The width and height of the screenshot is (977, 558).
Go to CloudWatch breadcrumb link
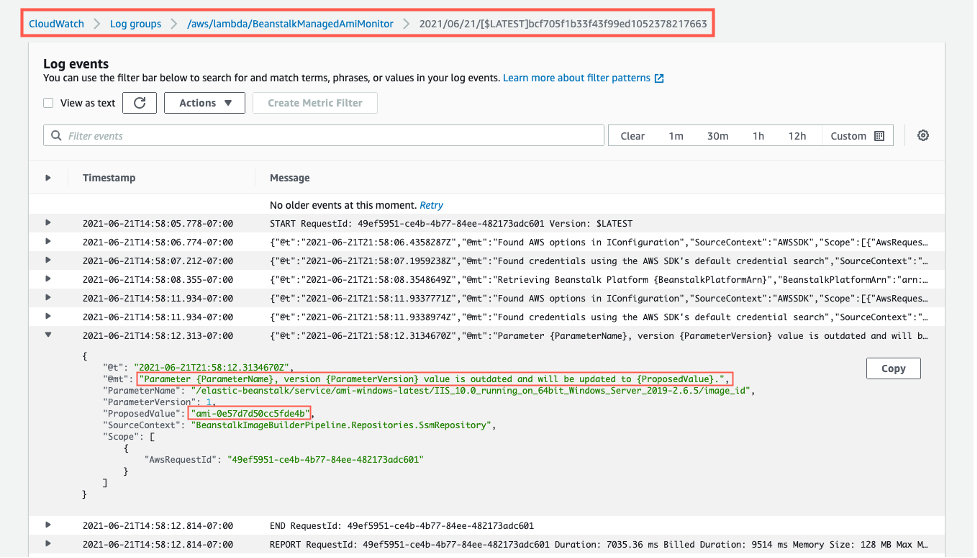point(56,24)
